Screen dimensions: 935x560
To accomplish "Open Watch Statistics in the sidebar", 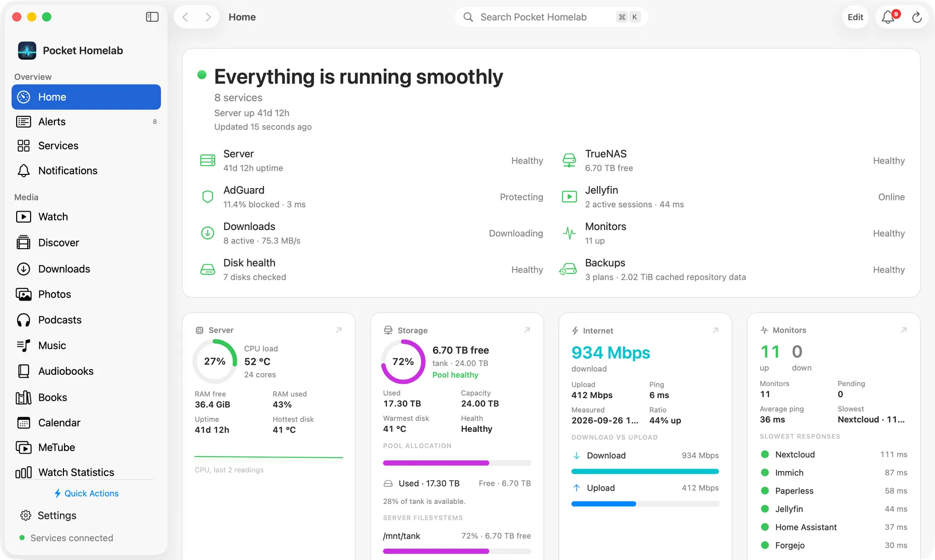I will pos(86,472).
